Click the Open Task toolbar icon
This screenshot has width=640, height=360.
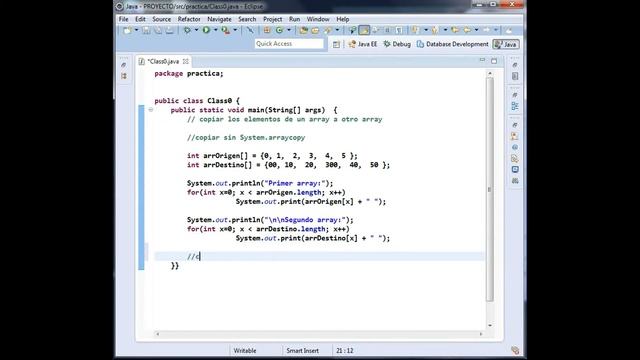315,30
